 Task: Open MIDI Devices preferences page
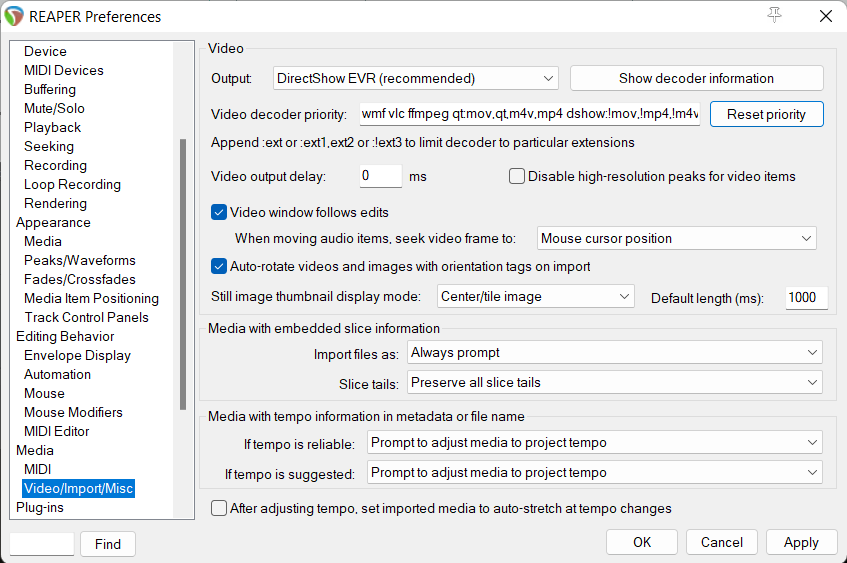63,70
